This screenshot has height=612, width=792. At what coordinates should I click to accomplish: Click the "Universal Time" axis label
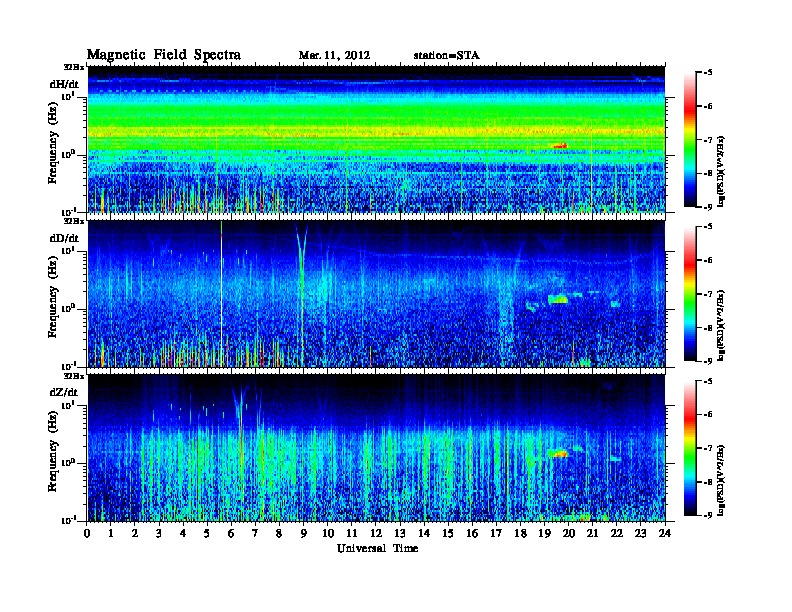coord(378,548)
